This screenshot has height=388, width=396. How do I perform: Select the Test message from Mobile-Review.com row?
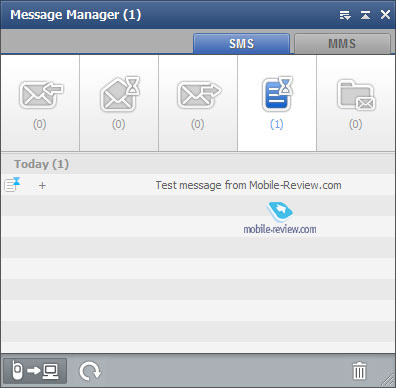(198, 185)
